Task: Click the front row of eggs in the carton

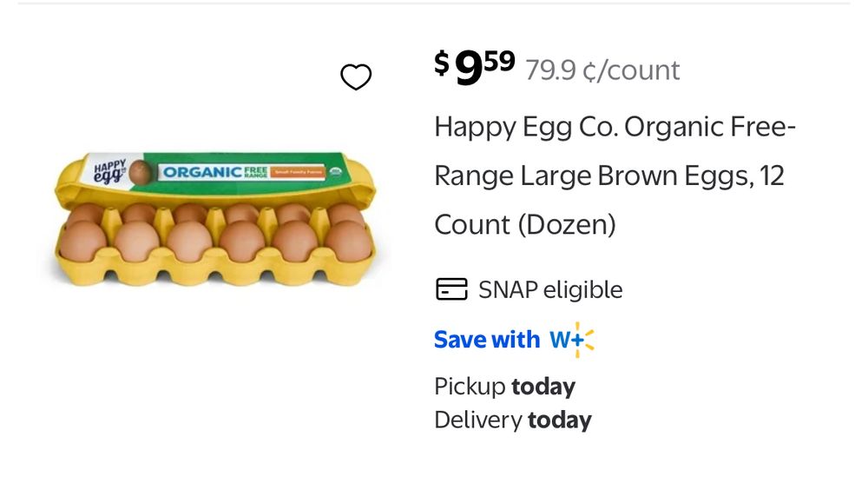Action: click(215, 241)
